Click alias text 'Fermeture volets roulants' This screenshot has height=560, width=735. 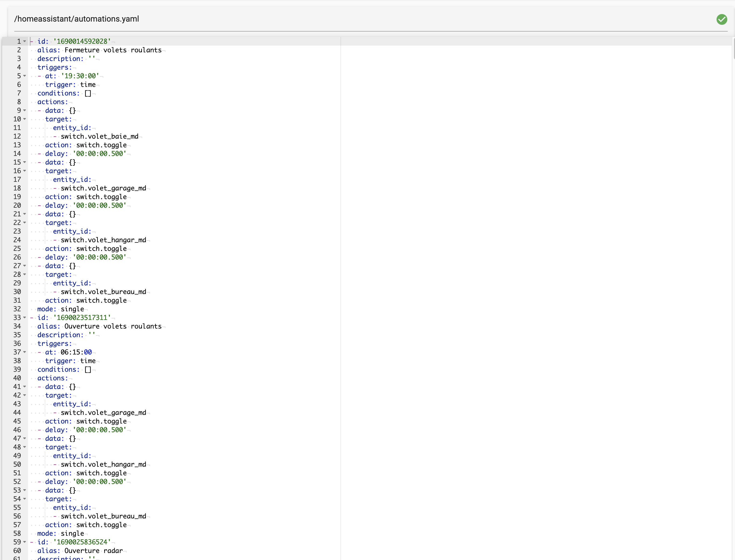113,50
